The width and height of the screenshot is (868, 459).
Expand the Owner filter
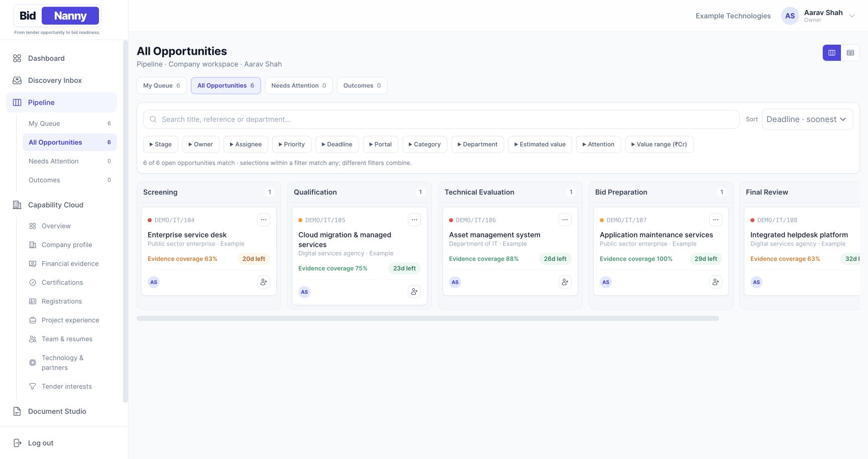(x=200, y=145)
